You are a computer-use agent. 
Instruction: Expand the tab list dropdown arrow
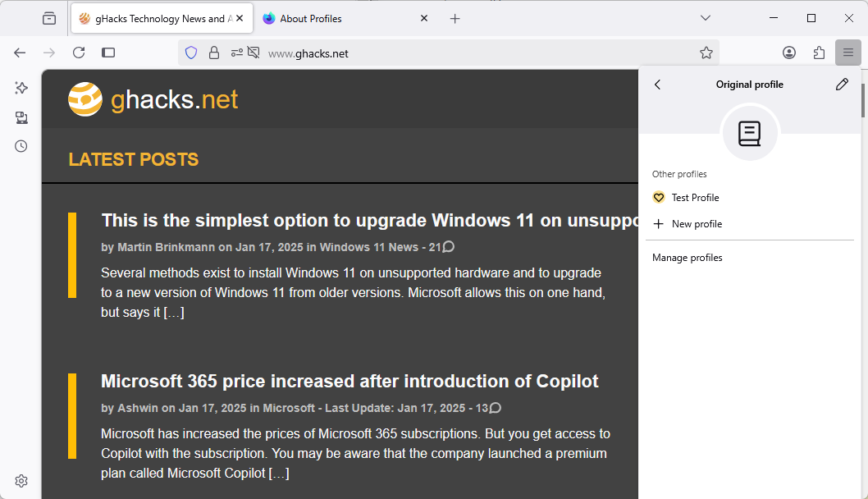coord(706,17)
